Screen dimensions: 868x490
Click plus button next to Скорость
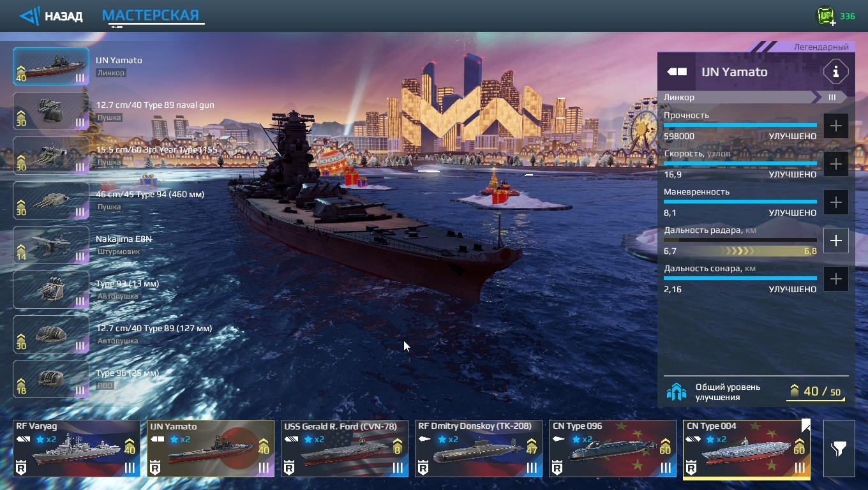tap(835, 164)
